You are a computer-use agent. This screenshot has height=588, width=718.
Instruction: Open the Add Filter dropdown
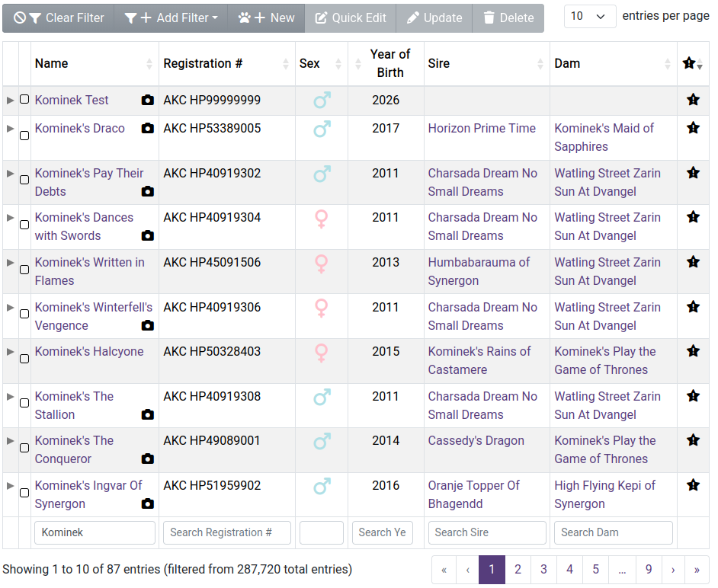point(171,18)
